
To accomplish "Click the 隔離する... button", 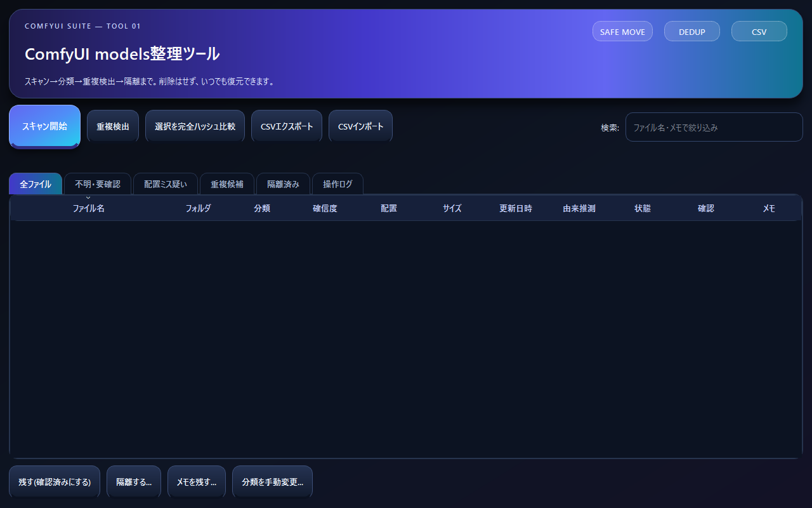I will [x=134, y=482].
